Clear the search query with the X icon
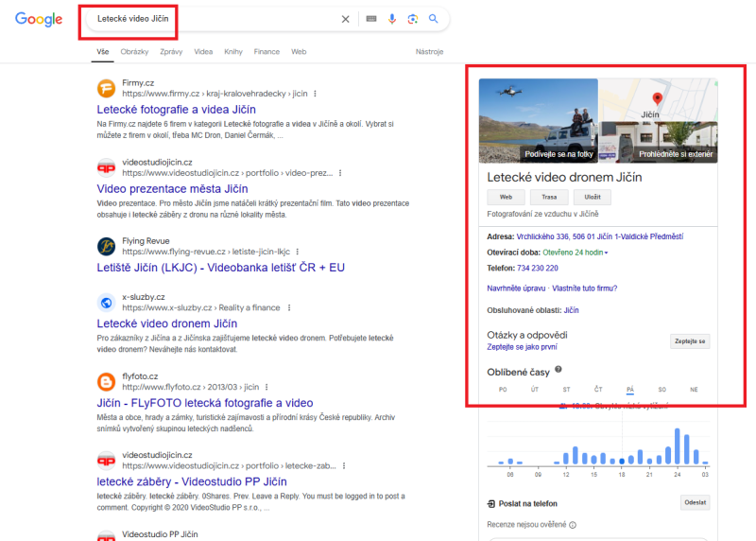Viewport: 756px width, 541px height. (345, 19)
